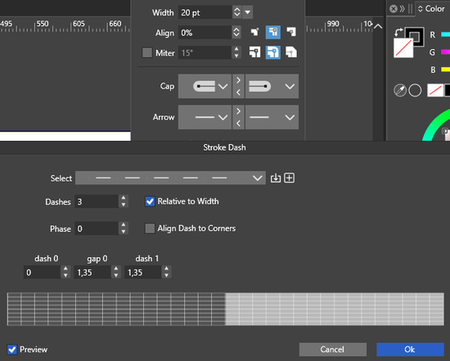Click the Phase input field showing 0
The image size is (450, 361).
[97, 228]
